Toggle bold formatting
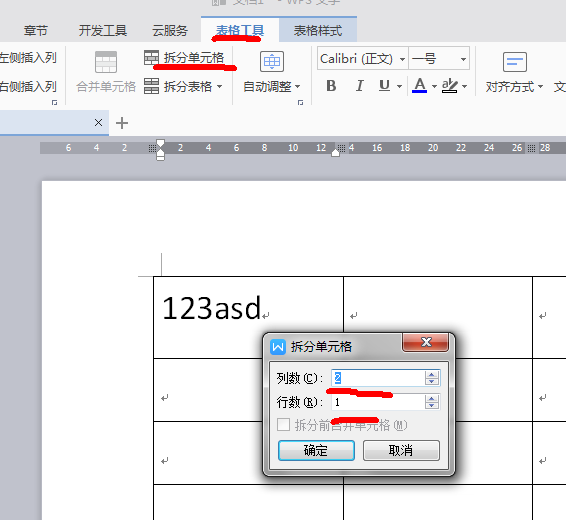The image size is (566, 520). pyautogui.click(x=331, y=86)
